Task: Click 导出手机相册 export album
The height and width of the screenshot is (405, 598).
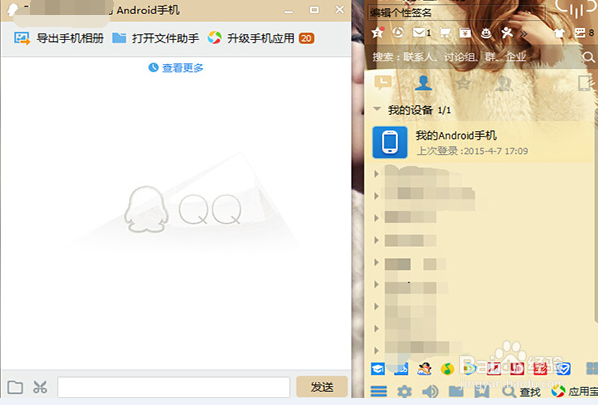Action: [59, 38]
